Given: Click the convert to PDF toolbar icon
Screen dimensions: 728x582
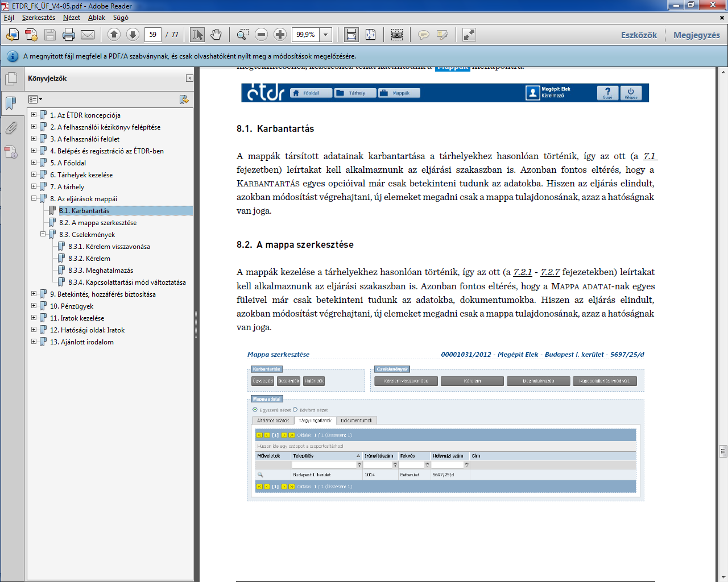Looking at the screenshot, I should (x=31, y=35).
